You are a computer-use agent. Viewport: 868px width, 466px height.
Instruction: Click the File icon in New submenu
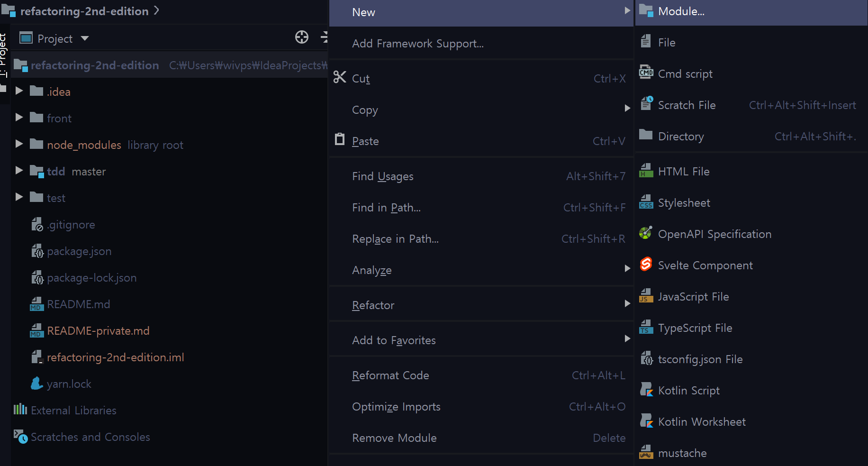646,42
